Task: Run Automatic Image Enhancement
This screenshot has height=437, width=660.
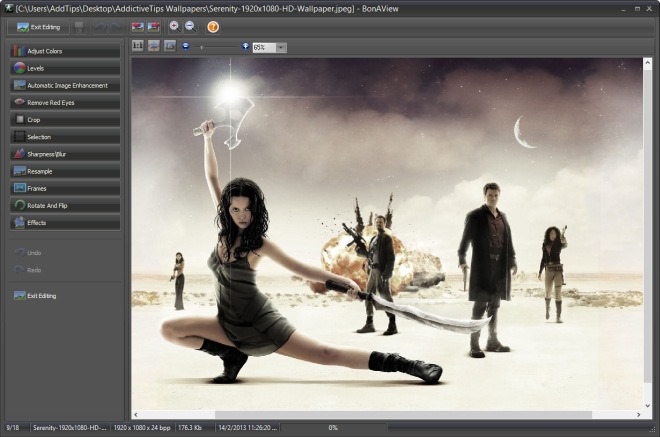Action: coord(65,85)
